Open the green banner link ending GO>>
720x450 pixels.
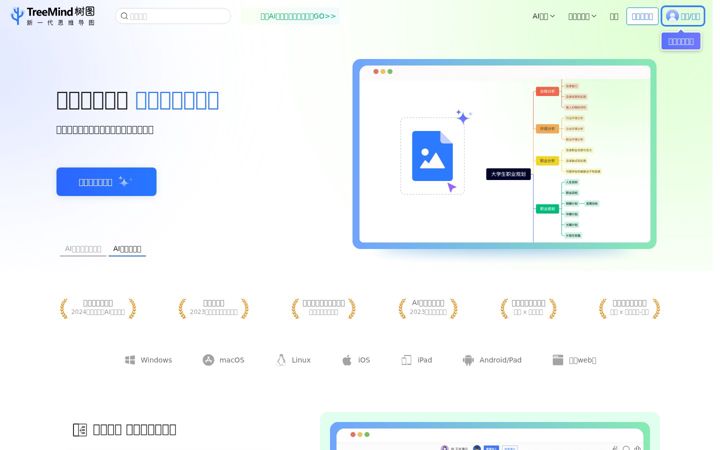(x=298, y=16)
